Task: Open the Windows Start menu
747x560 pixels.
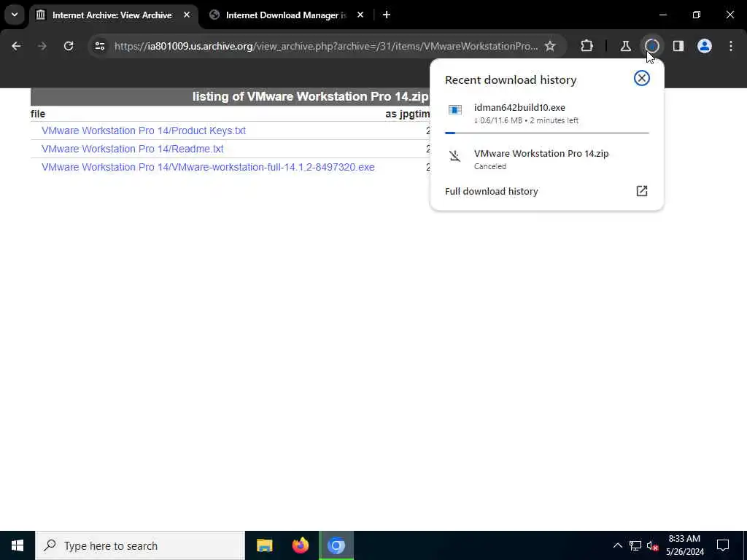Action: pyautogui.click(x=18, y=545)
